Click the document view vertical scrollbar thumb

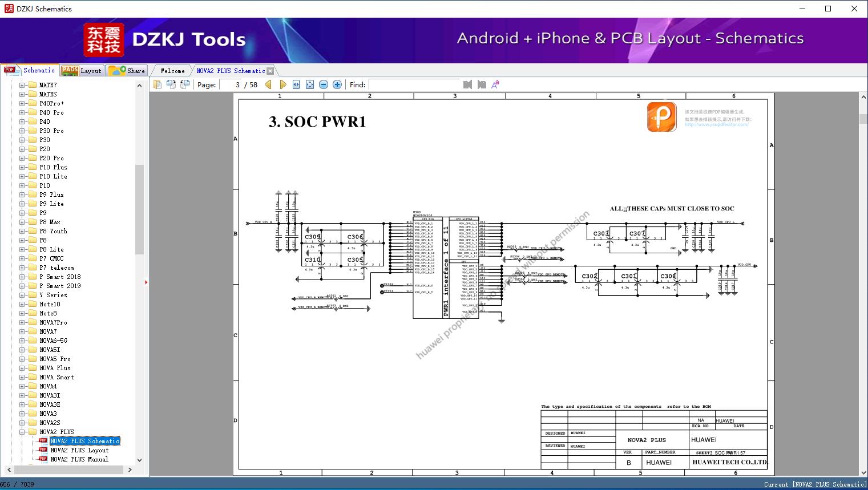(863, 119)
